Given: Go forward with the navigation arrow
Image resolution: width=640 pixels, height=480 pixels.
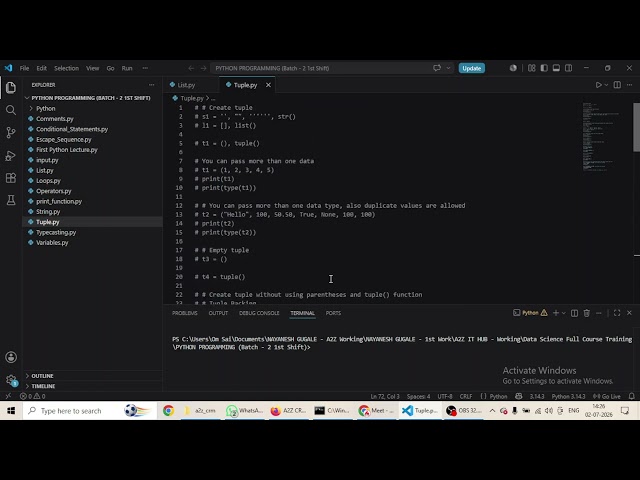Looking at the screenshot, I should [x=203, y=68].
